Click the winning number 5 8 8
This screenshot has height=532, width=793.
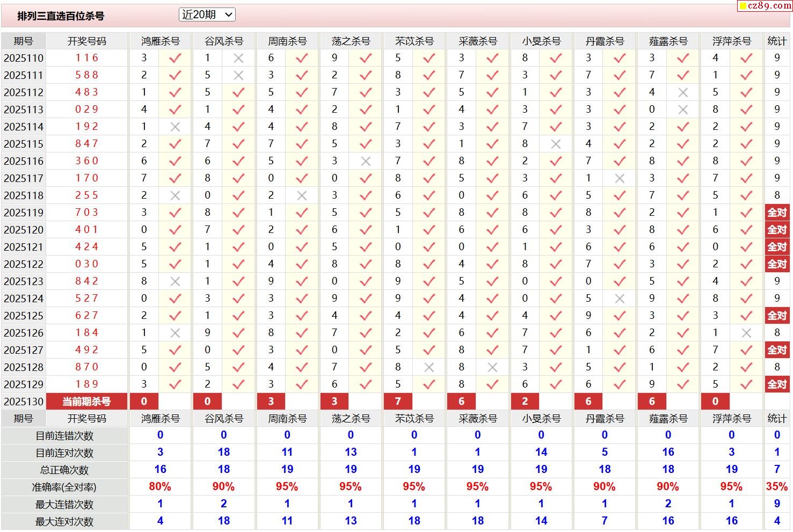pyautogui.click(x=87, y=75)
